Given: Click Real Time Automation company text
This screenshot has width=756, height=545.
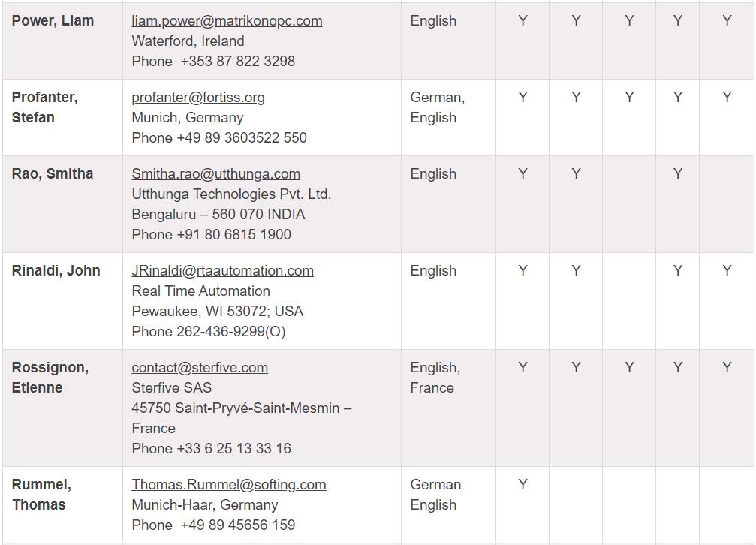Looking at the screenshot, I should click(200, 291).
